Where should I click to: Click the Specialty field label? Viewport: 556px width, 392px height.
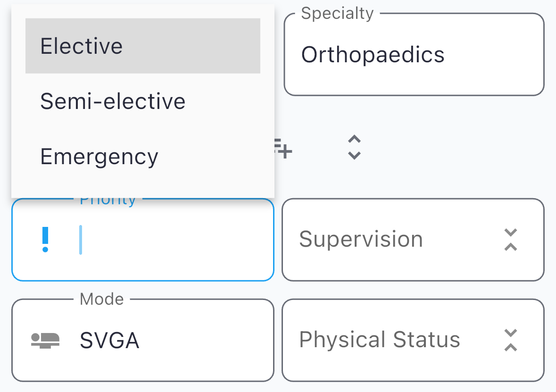point(337,14)
